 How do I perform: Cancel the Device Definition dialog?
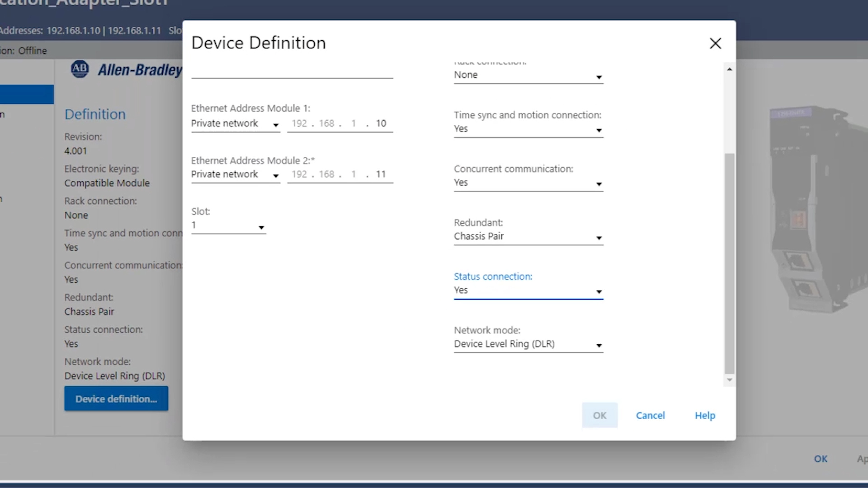click(650, 415)
